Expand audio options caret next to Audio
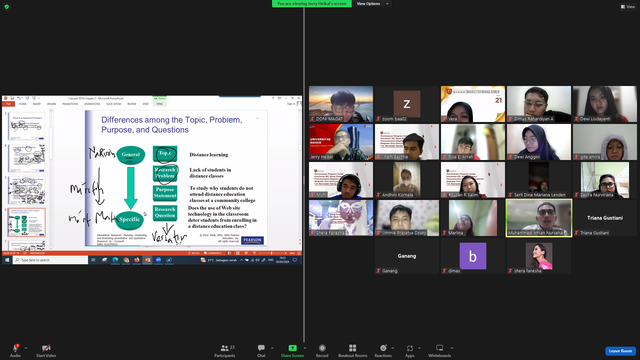Screen dimensions: 640x360 [x=26, y=348]
